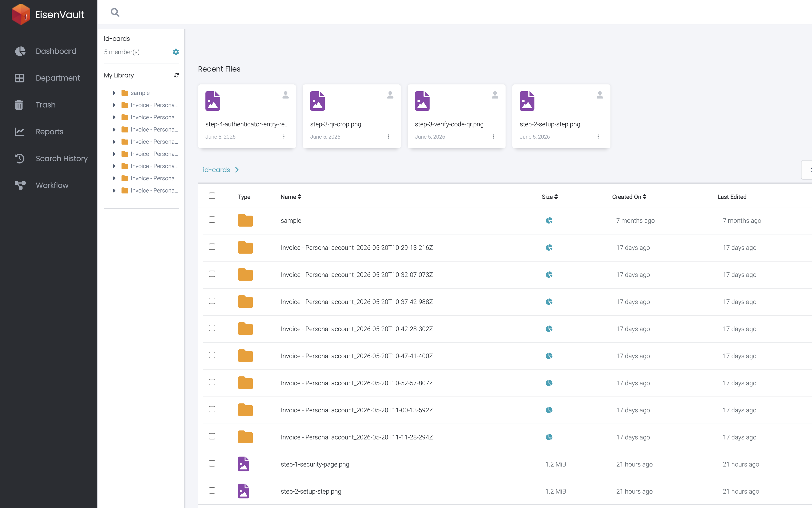The height and width of the screenshot is (508, 812).
Task: Click the Department grid icon
Action: (20, 78)
